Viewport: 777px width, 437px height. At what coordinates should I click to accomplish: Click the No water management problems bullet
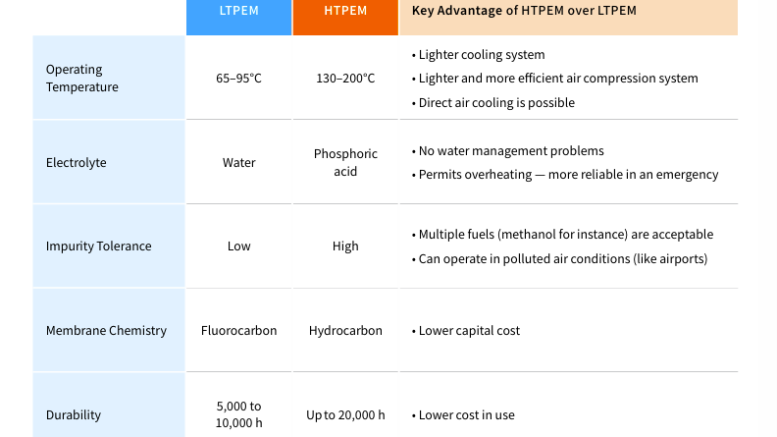click(511, 151)
